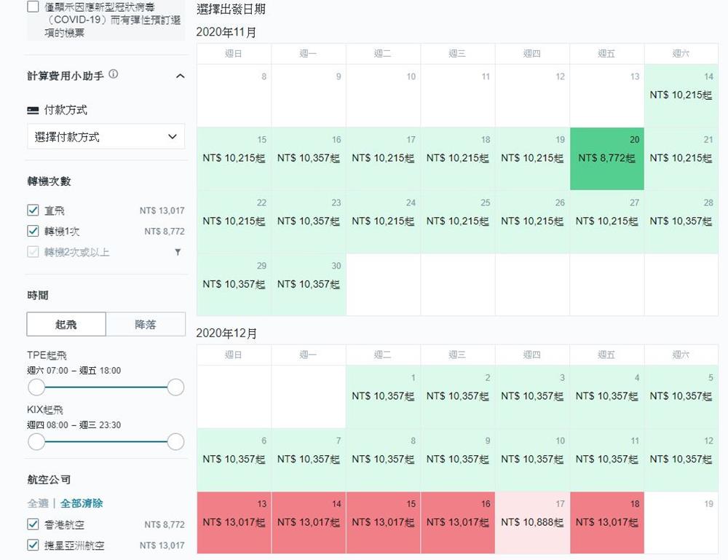Click the 全選 airlines link
Screen dimensions: 728x560
38,503
